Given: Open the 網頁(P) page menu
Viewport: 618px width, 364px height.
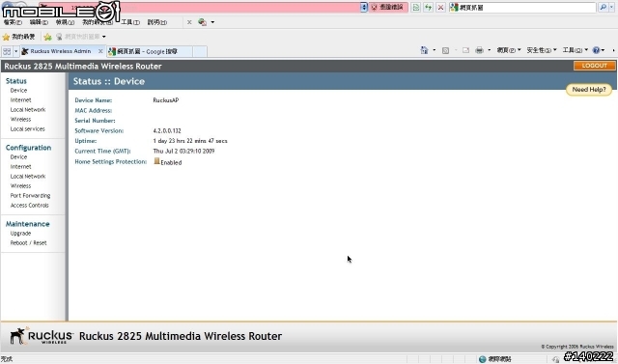Looking at the screenshot, I should (x=509, y=50).
